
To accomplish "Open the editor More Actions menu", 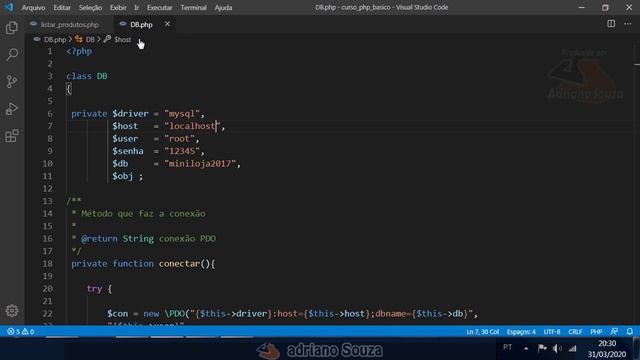I will [x=628, y=24].
